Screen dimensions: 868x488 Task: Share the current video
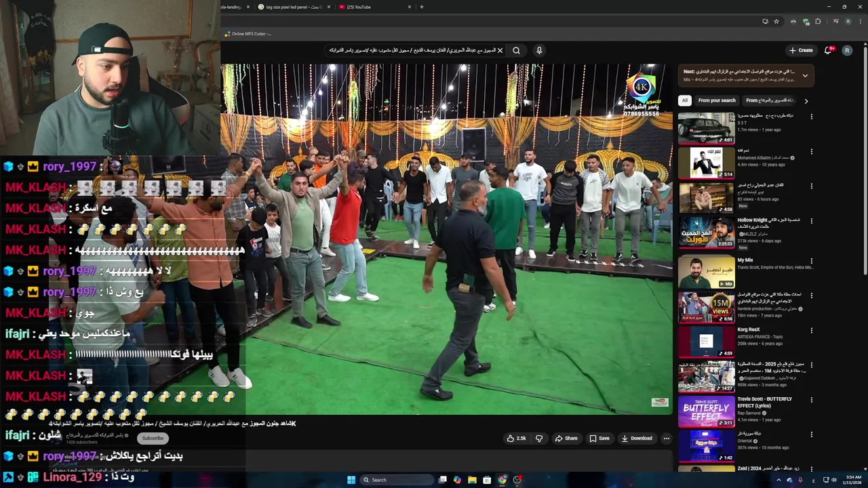tap(566, 439)
